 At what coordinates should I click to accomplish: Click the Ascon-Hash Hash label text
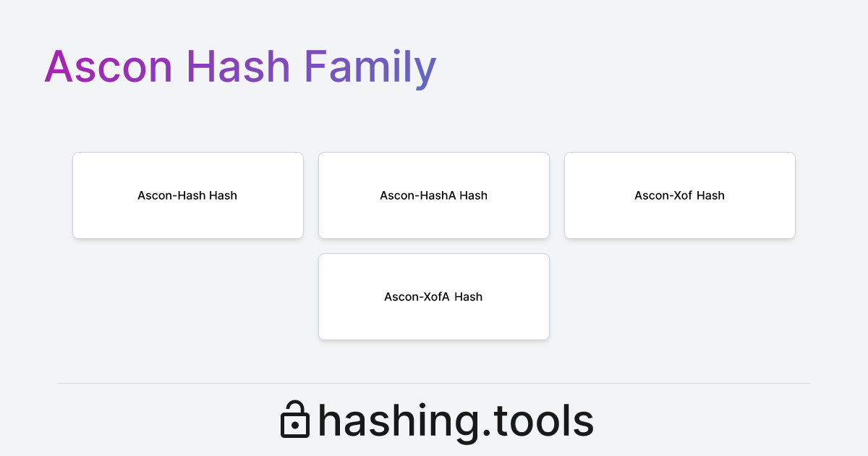188,195
